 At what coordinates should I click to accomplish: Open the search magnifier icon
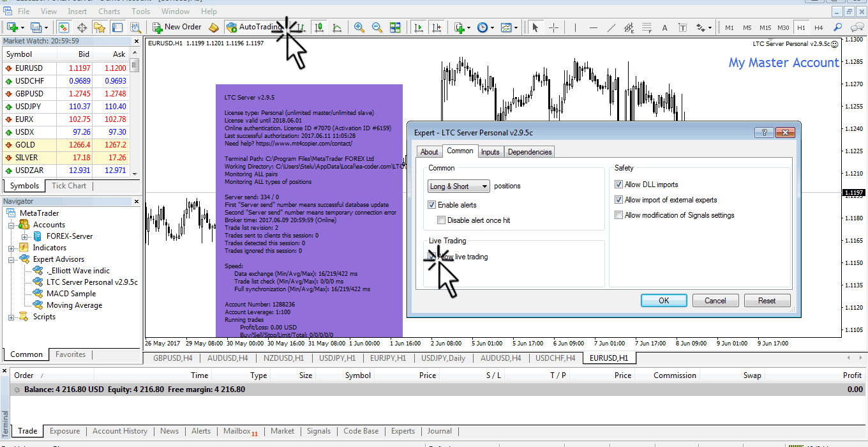(838, 27)
